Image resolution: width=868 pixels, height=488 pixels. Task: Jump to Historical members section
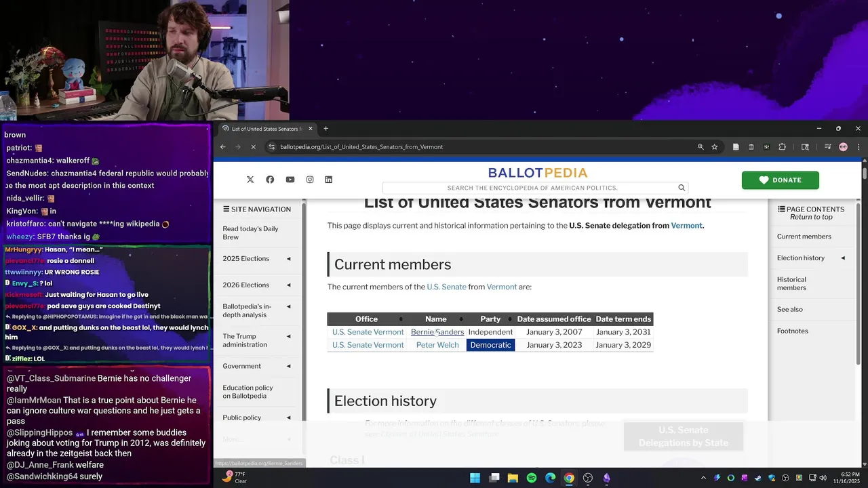click(x=791, y=283)
